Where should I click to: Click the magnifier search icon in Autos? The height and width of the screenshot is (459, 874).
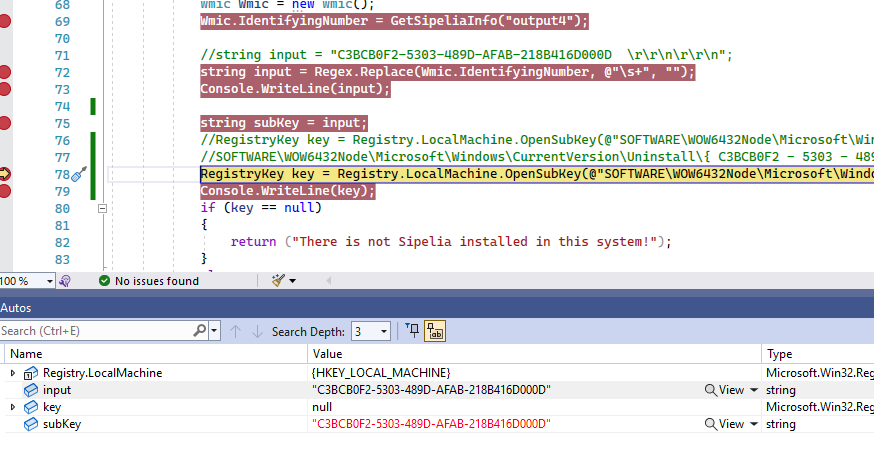[200, 331]
